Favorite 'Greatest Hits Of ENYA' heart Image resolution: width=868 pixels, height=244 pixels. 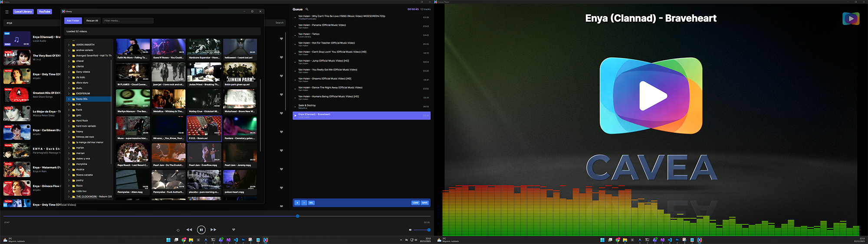coord(281,95)
